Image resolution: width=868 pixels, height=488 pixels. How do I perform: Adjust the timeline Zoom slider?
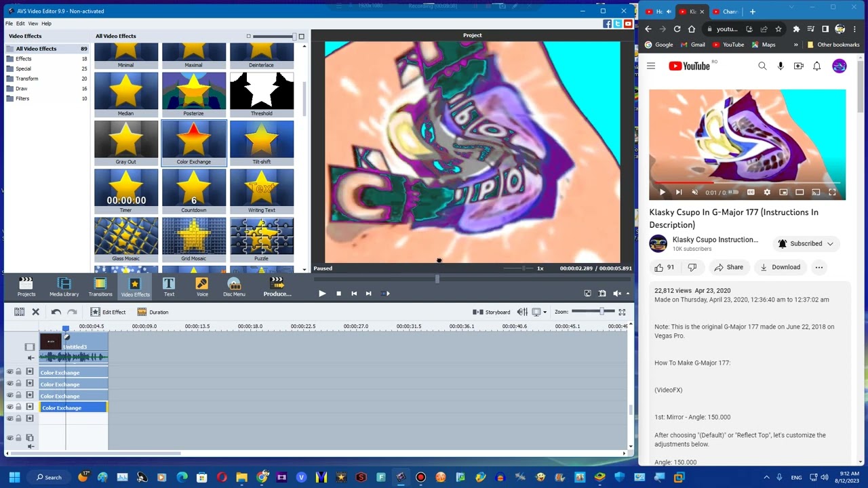(601, 311)
